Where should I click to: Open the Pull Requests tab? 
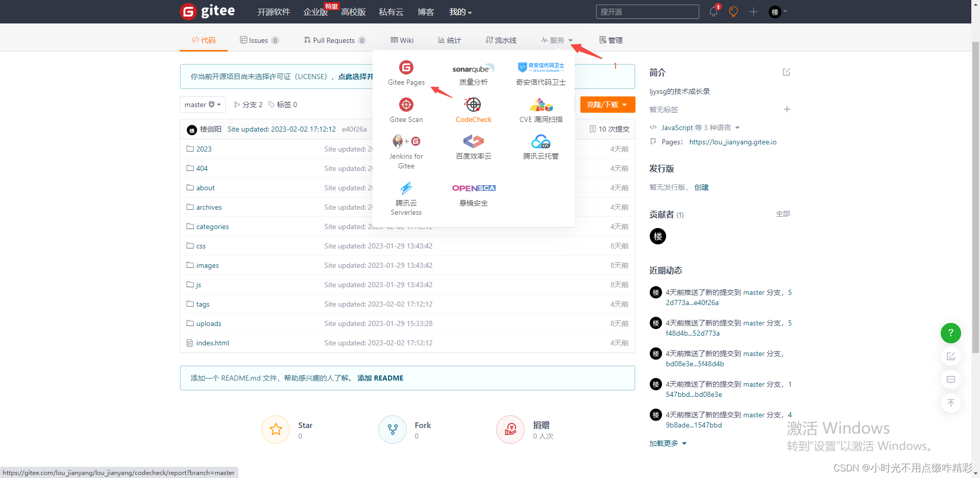(x=334, y=40)
